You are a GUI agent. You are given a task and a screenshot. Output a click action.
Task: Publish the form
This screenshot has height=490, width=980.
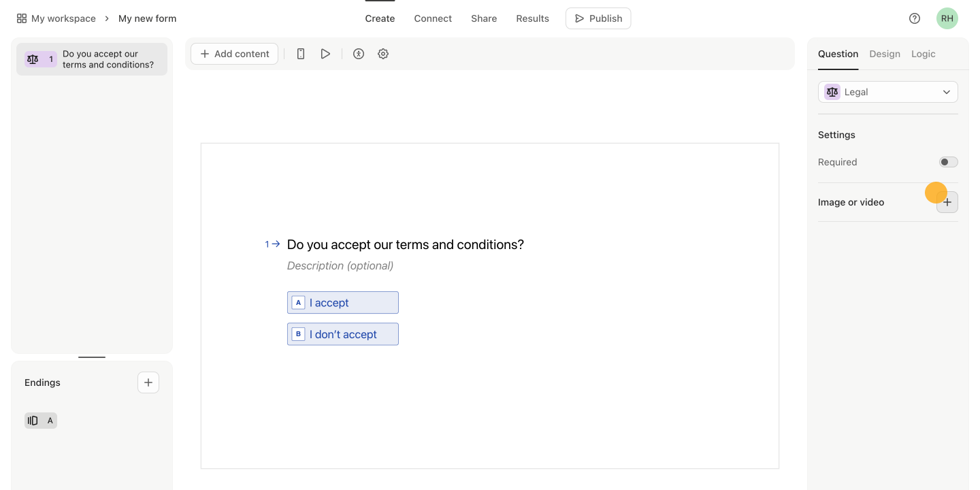(598, 18)
